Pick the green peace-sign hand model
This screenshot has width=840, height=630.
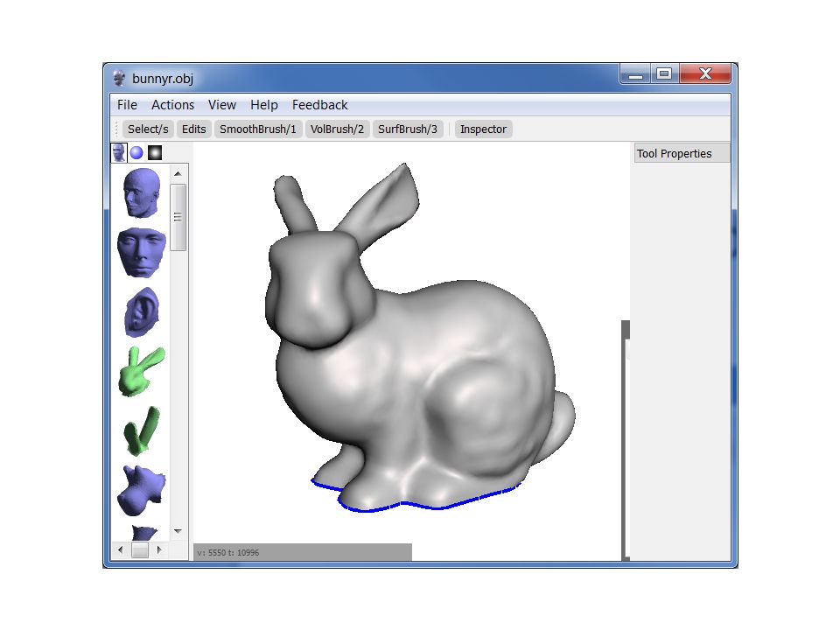(x=142, y=371)
